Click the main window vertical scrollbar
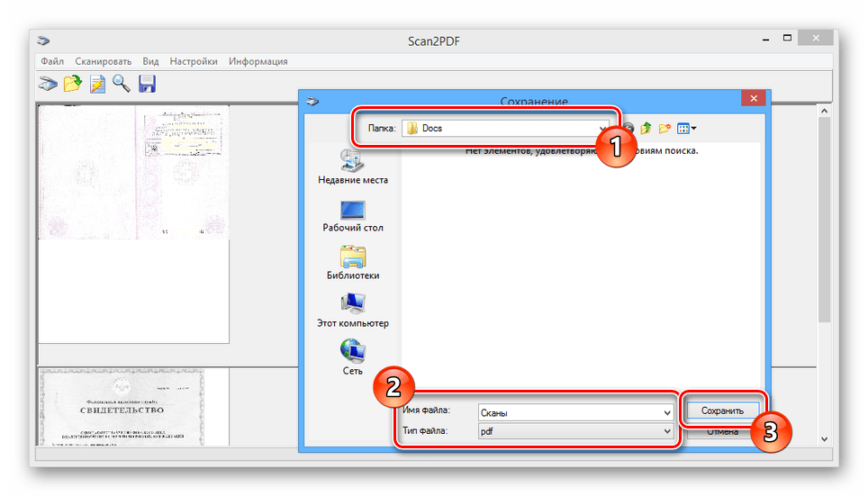Screen dimensions: 868x496 tap(824, 221)
